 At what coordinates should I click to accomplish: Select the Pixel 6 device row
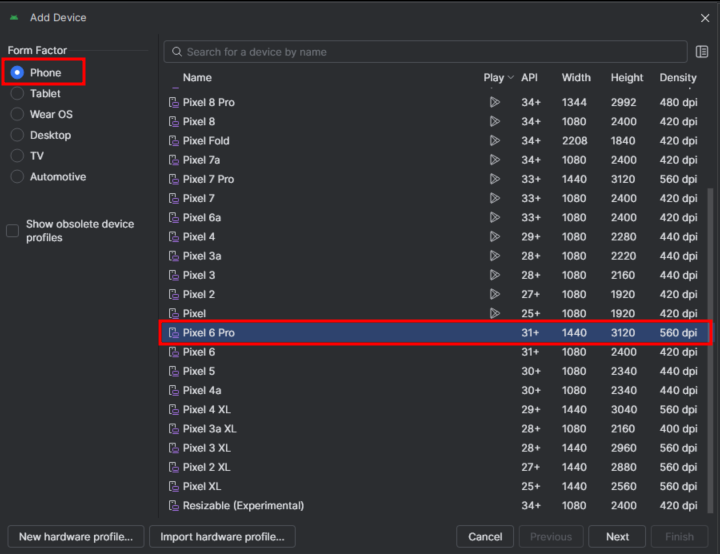click(434, 352)
